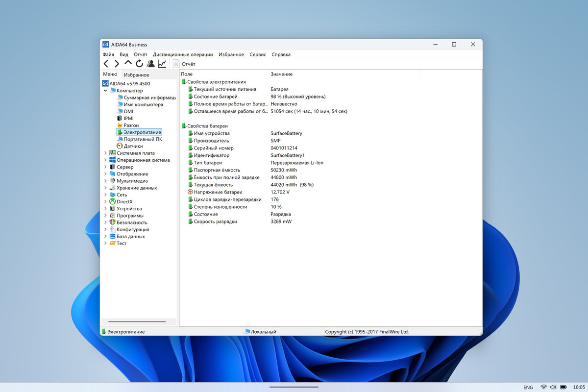588x392 pixels.
Task: Click the Конфигурация icon in the tree
Action: (x=113, y=229)
